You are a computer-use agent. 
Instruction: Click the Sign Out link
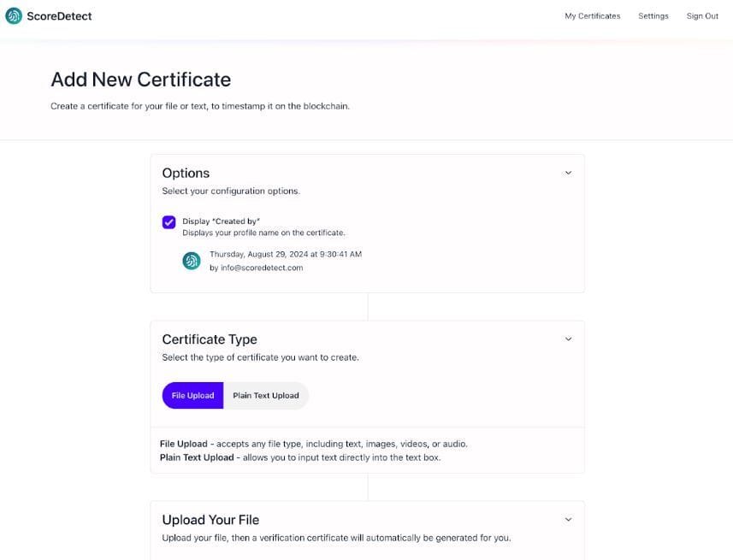[x=702, y=16]
